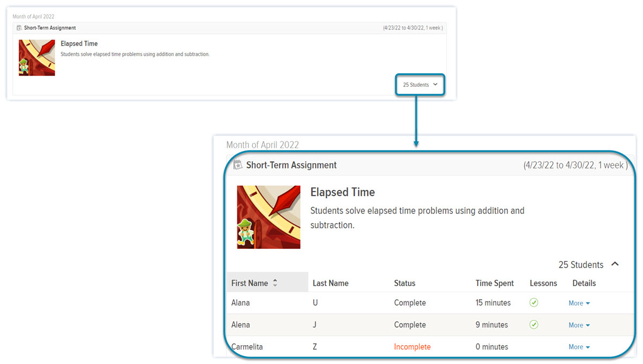Click Alana's 15 minutes time spent entry
This screenshot has width=643, height=364.
[494, 302]
